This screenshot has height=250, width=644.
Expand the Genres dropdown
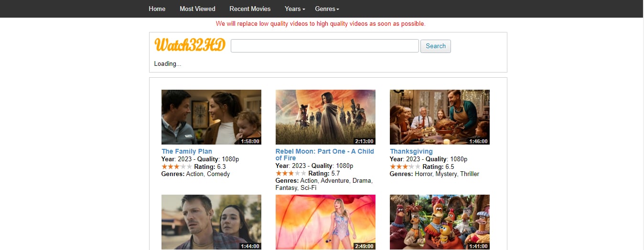(327, 9)
